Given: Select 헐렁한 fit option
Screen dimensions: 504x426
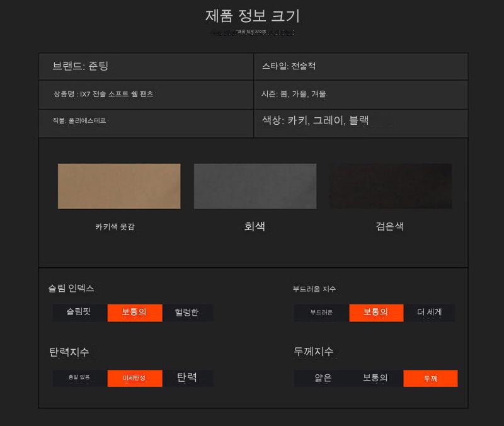Looking at the screenshot, I should (x=187, y=313).
